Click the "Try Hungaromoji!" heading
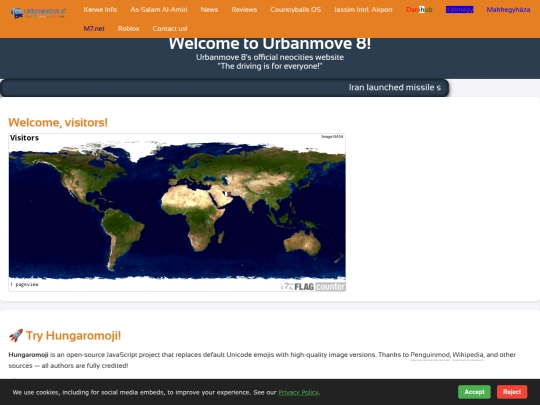Viewport: 540px width, 405px height. pyautogui.click(x=73, y=335)
